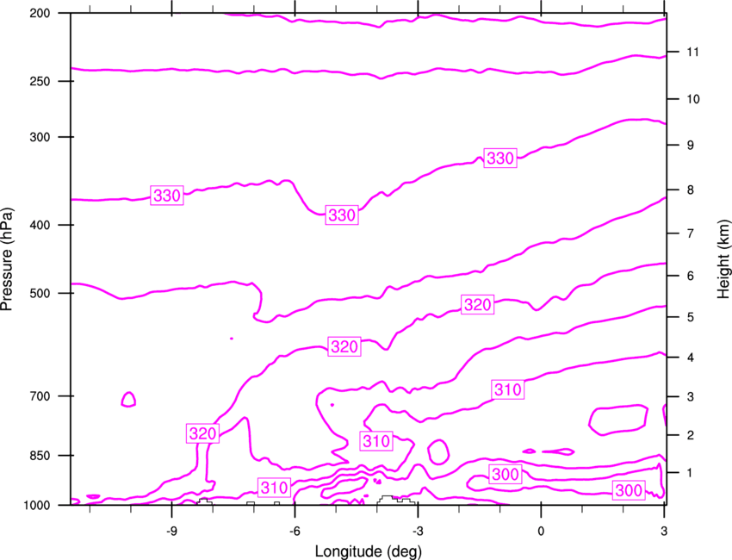Click the 4 km height tick label

[x=690, y=358]
